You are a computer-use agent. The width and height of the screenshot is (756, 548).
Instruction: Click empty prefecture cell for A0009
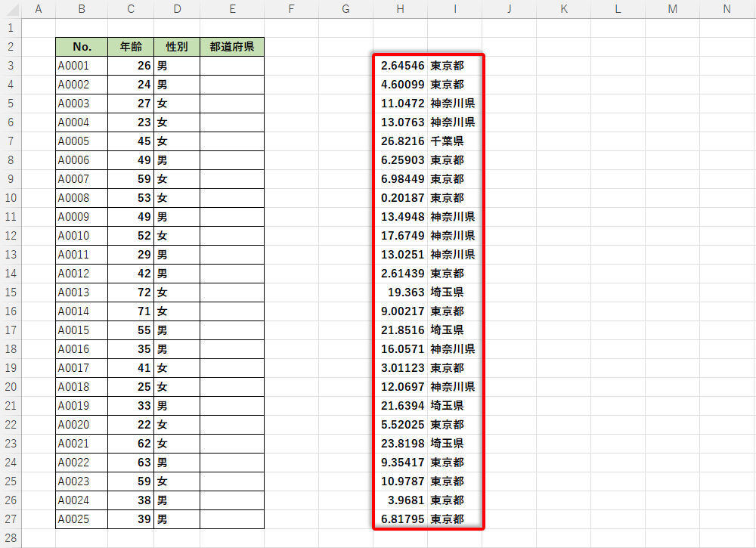click(232, 217)
